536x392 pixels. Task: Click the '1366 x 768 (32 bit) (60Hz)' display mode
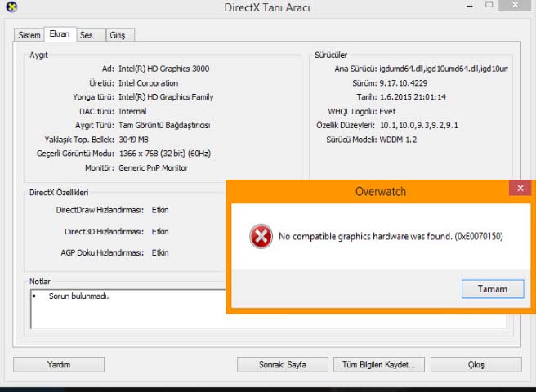[165, 154]
